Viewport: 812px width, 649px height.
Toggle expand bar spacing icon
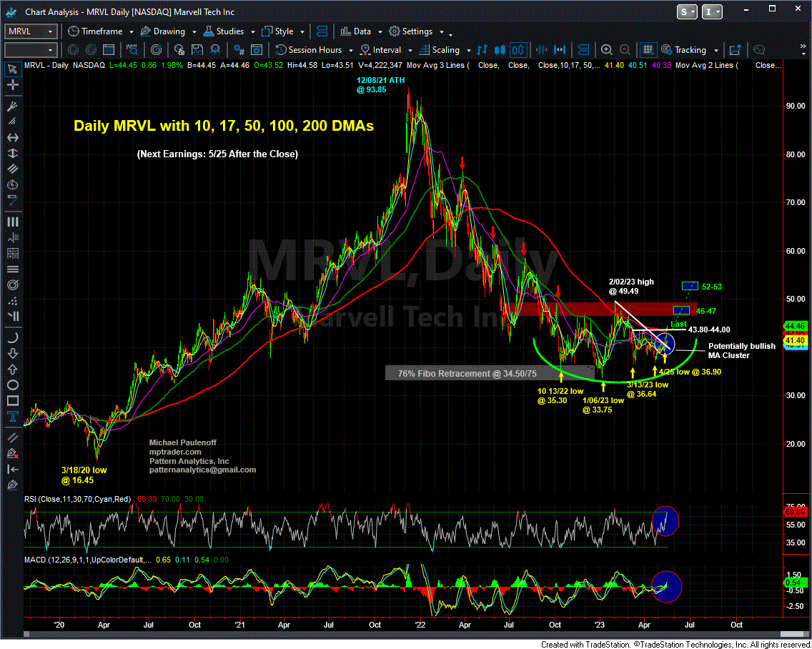560,50
